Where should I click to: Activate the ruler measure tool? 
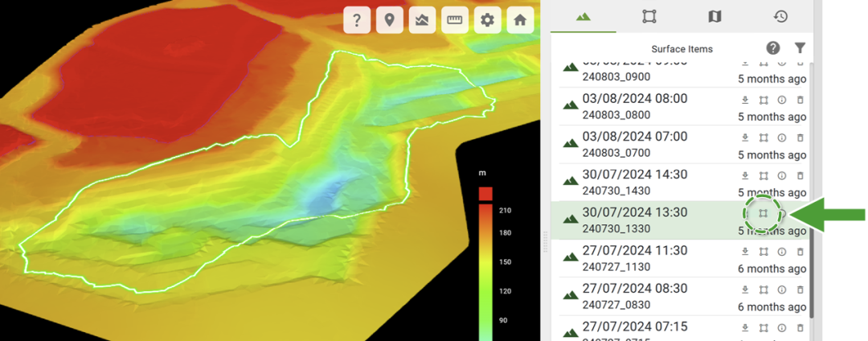pos(455,20)
